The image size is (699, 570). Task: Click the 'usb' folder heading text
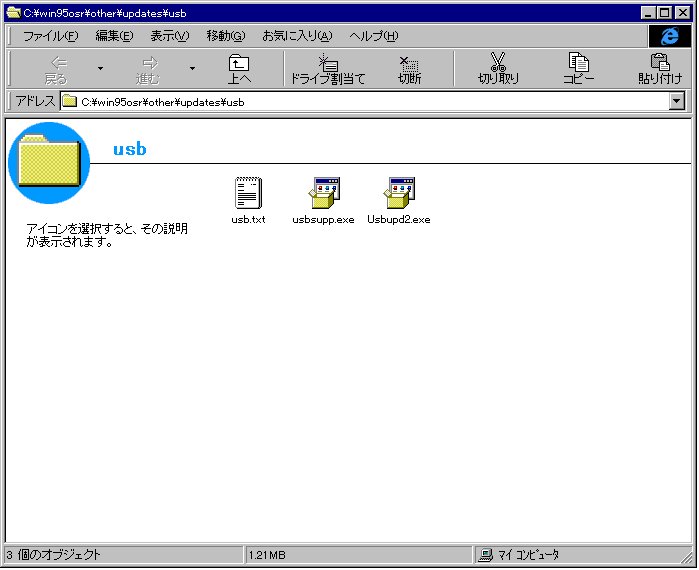point(129,149)
